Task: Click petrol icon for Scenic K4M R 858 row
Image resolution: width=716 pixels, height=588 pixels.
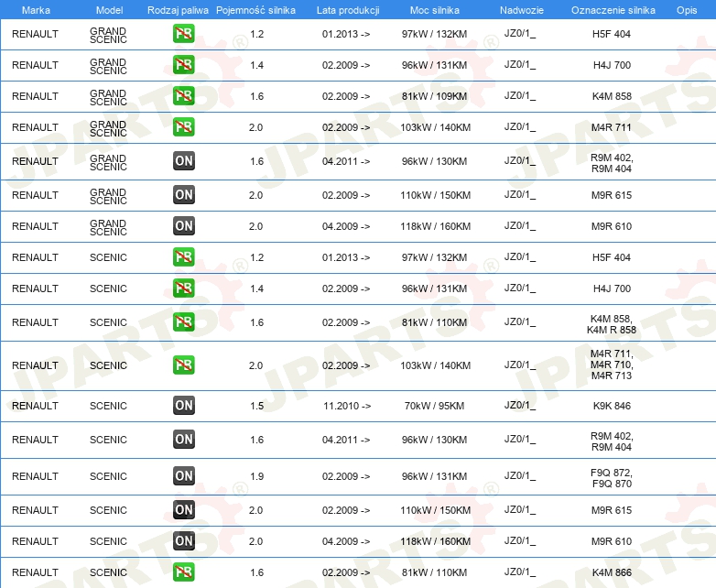Action: point(183,322)
